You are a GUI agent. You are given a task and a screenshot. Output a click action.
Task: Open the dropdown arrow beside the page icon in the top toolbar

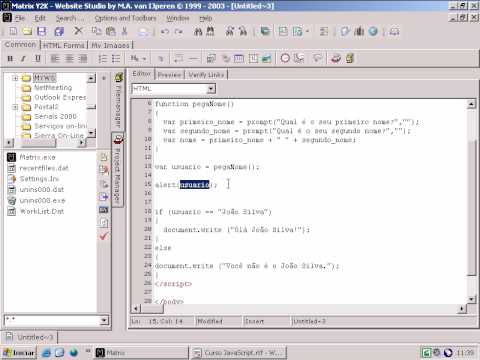(307, 31)
